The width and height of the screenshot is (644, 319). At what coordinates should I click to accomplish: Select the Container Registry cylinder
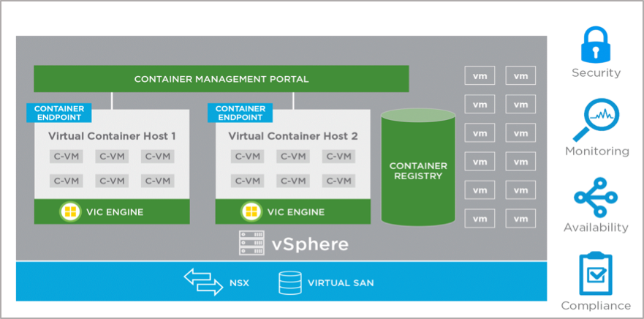click(x=418, y=167)
